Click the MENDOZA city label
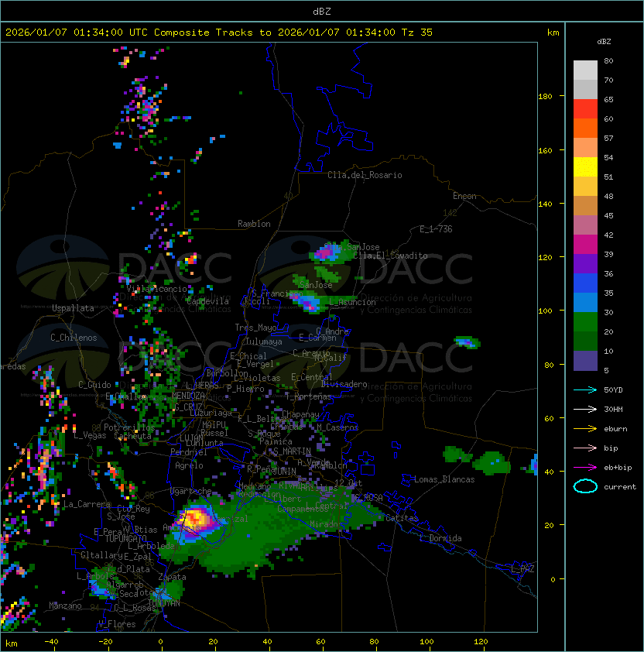644x652 pixels. tap(188, 396)
